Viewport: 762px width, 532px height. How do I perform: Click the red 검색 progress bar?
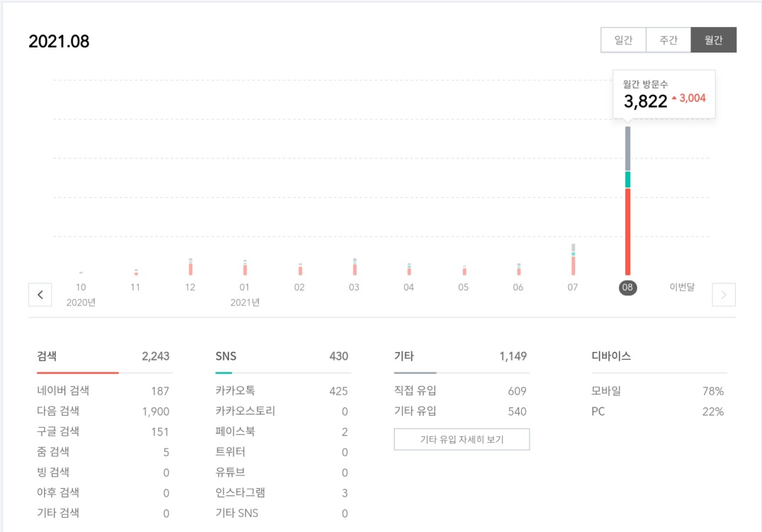click(x=78, y=373)
